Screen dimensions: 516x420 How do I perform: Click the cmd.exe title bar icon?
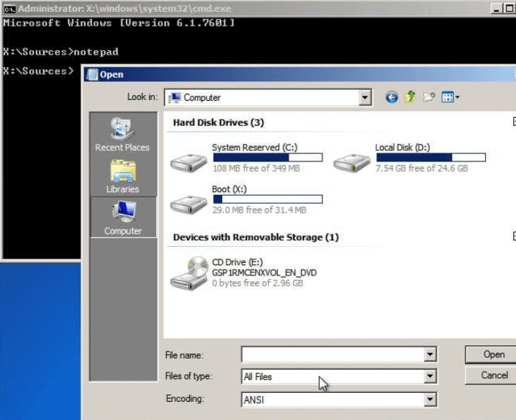coord(10,9)
